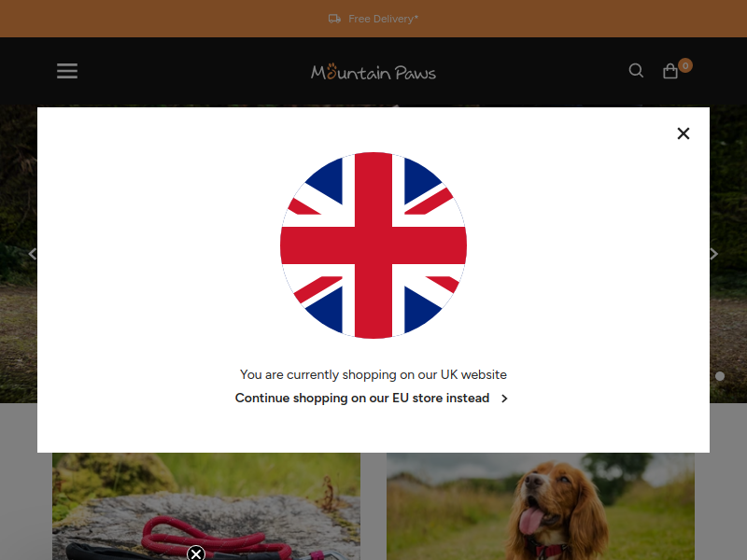Continue shopping on the EU store

pyautogui.click(x=362, y=399)
